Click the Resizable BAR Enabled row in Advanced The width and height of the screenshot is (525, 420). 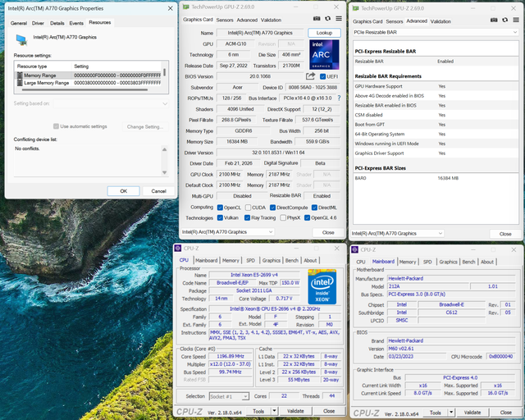(x=436, y=62)
